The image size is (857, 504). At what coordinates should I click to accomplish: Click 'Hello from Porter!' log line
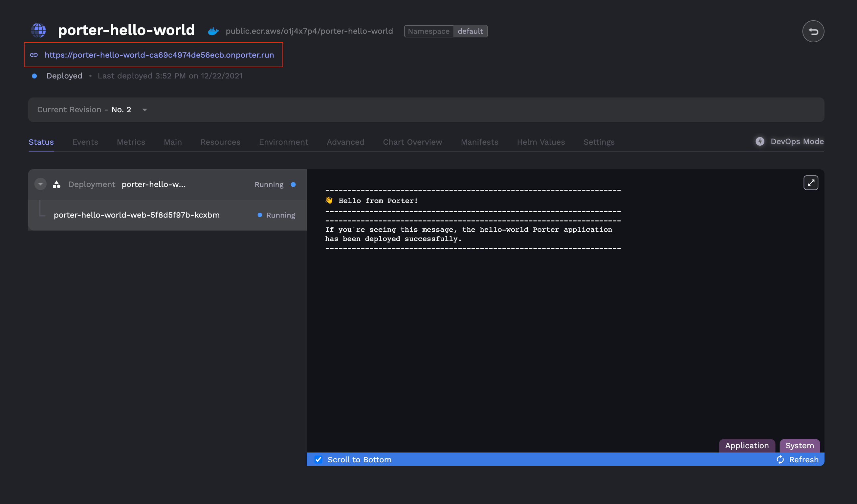pos(378,200)
